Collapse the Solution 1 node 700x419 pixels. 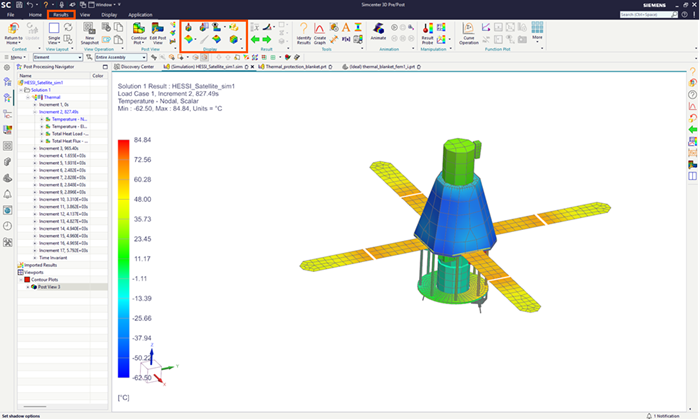click(21, 90)
